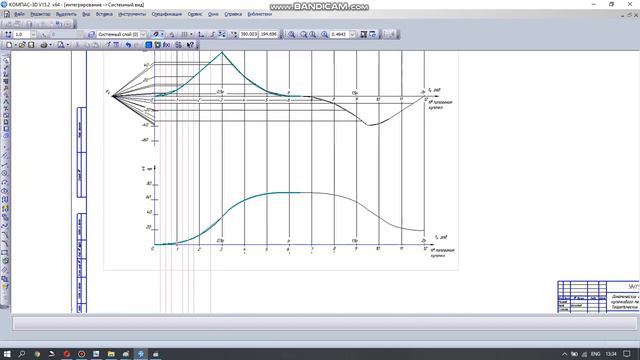Click the zoom factor field 0.4843
Image resolution: width=640 pixels, height=360 pixels.
click(x=340, y=34)
